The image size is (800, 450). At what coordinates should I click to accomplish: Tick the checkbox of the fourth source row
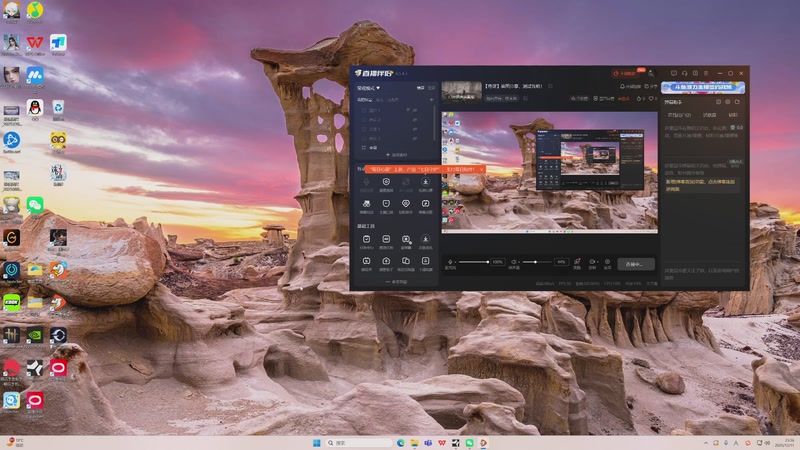pyautogui.click(x=364, y=138)
